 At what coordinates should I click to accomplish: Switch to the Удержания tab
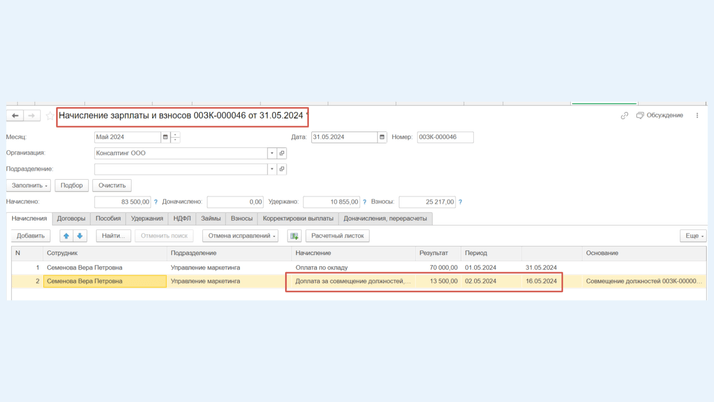147,218
